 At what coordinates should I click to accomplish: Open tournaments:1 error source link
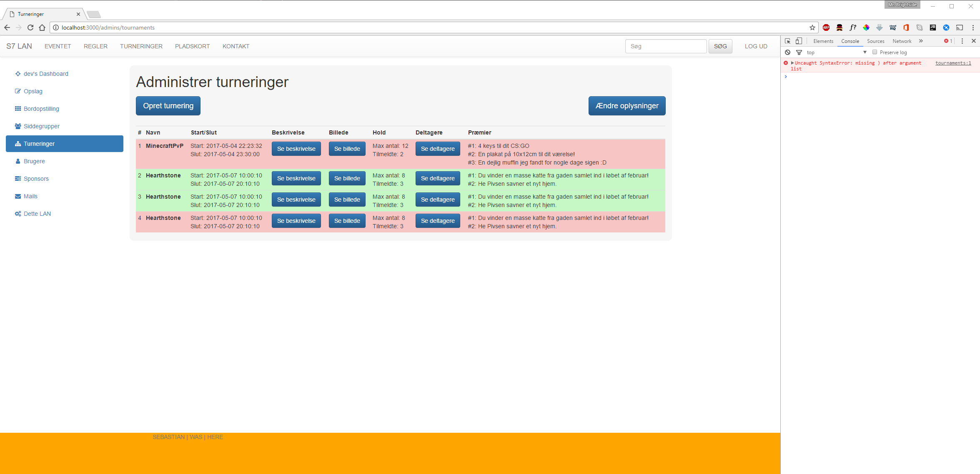[x=953, y=63]
